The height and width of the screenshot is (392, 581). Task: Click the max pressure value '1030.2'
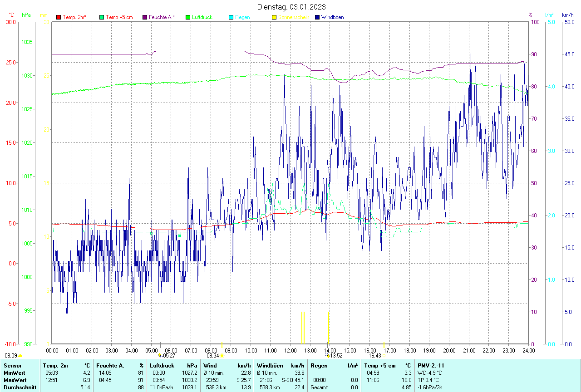coord(190,380)
